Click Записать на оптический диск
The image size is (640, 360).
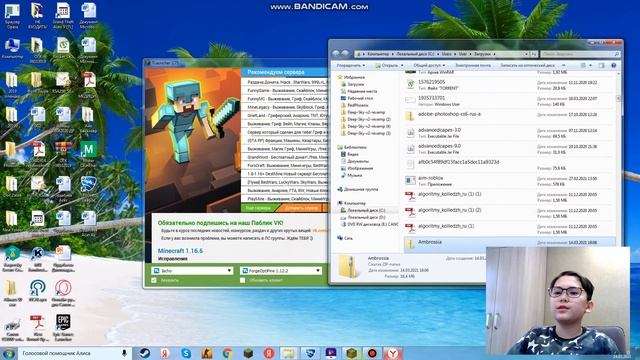click(527, 65)
